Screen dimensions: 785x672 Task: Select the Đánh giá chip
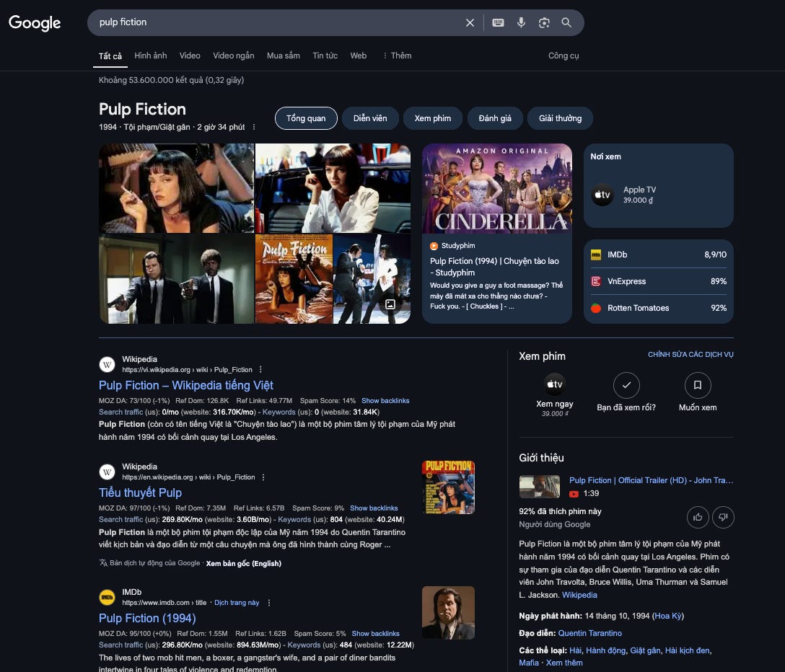[x=495, y=118]
